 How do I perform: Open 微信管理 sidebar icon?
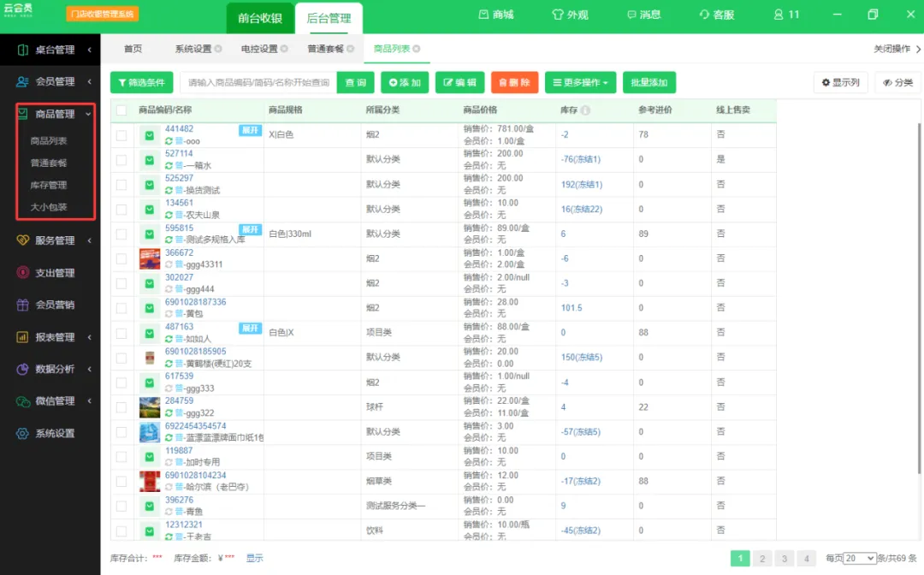pyautogui.click(x=23, y=401)
